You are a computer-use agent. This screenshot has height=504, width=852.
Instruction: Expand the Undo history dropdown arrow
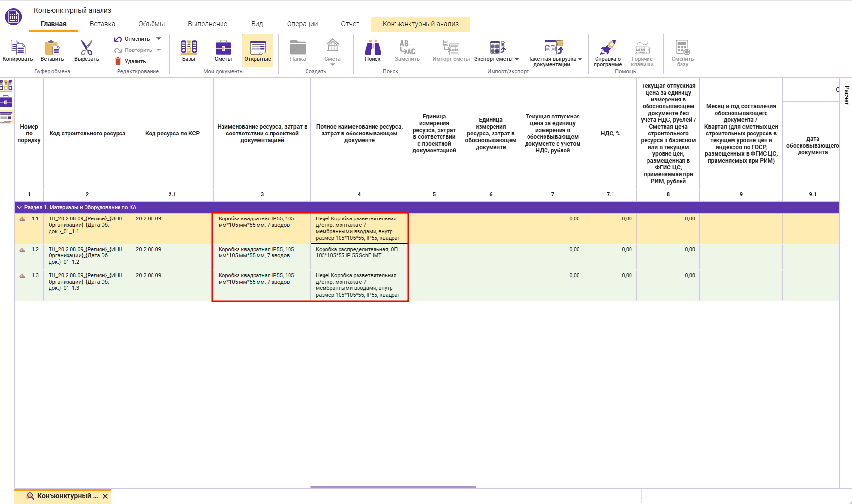pos(159,39)
